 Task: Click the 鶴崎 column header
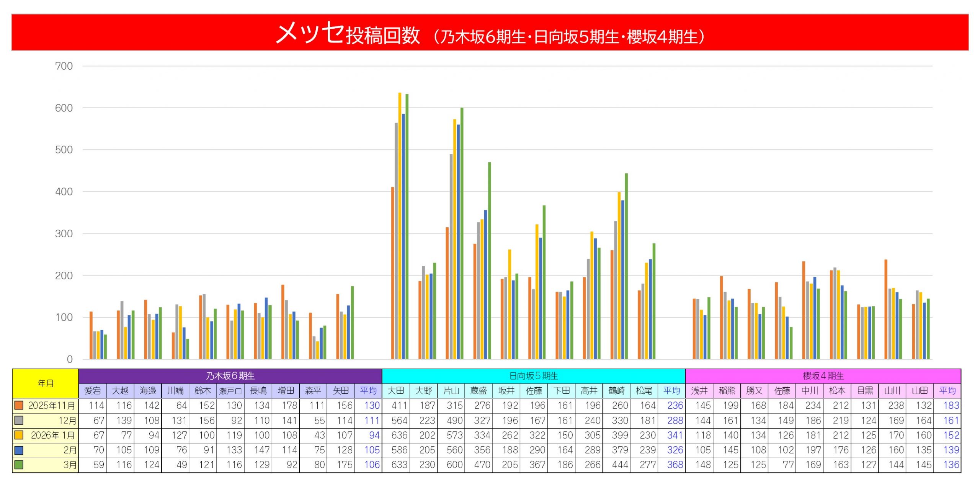pos(616,391)
